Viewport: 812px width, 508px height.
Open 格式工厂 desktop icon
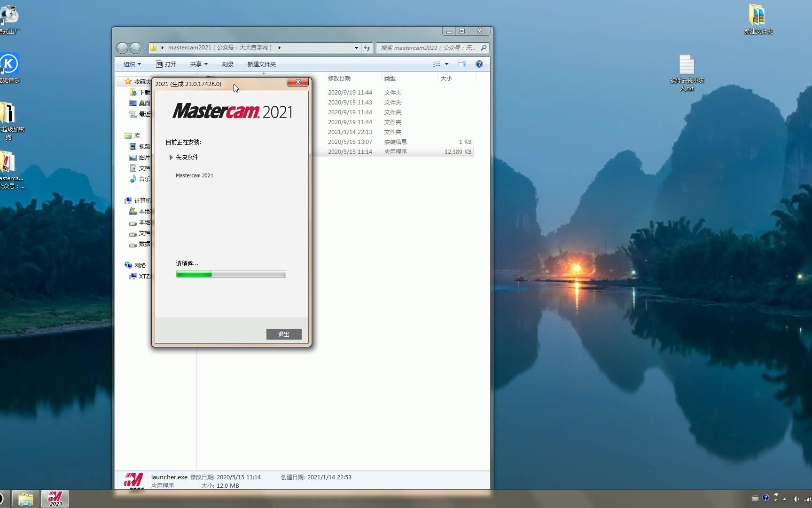pos(9,19)
